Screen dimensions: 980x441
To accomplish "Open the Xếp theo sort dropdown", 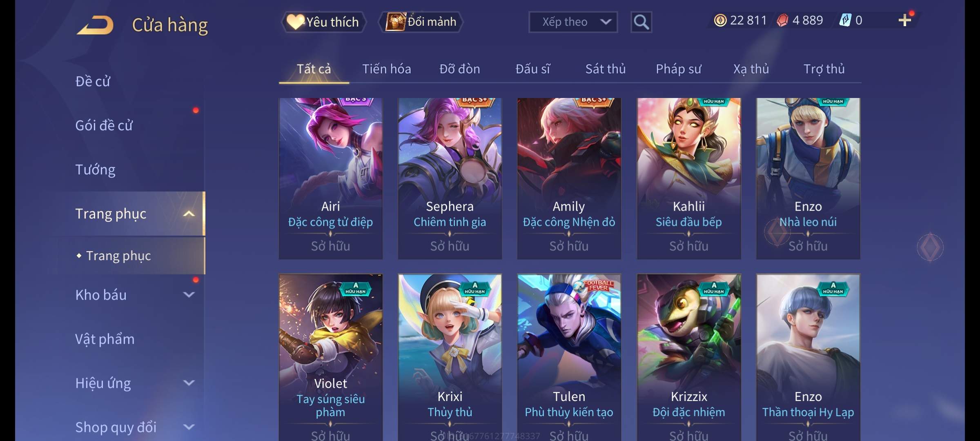I will [x=573, y=22].
